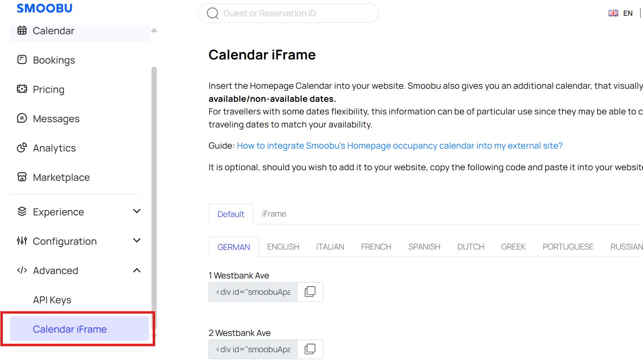Click the Guest or Reservation ID search field
643x364 pixels.
pos(288,13)
